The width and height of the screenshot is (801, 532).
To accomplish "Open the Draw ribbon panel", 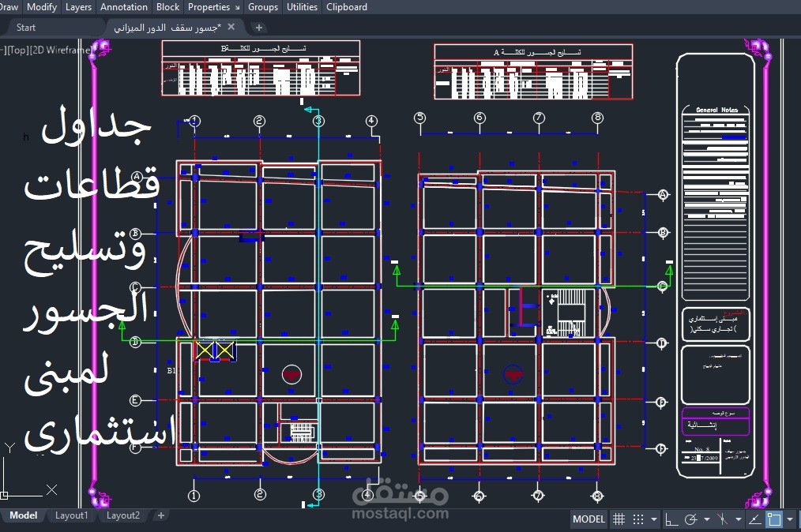I will (9, 7).
